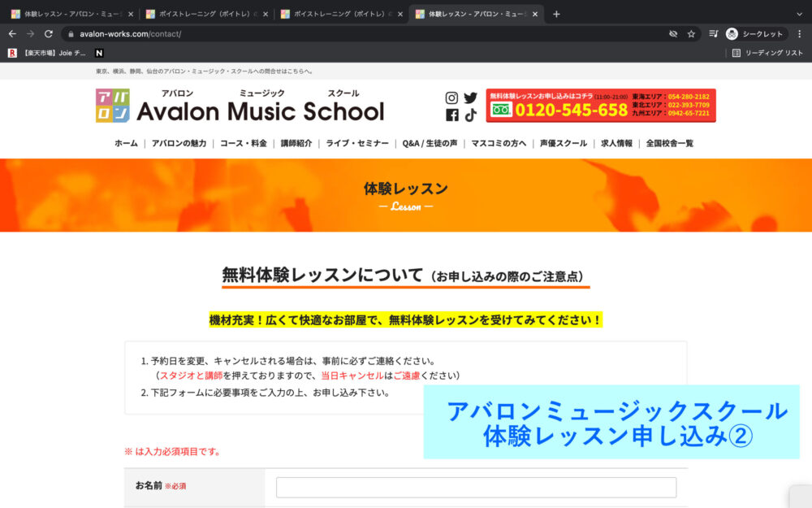Click the red スタジオと講師 text
Viewport: 812px width, 508px height.
pos(191,376)
